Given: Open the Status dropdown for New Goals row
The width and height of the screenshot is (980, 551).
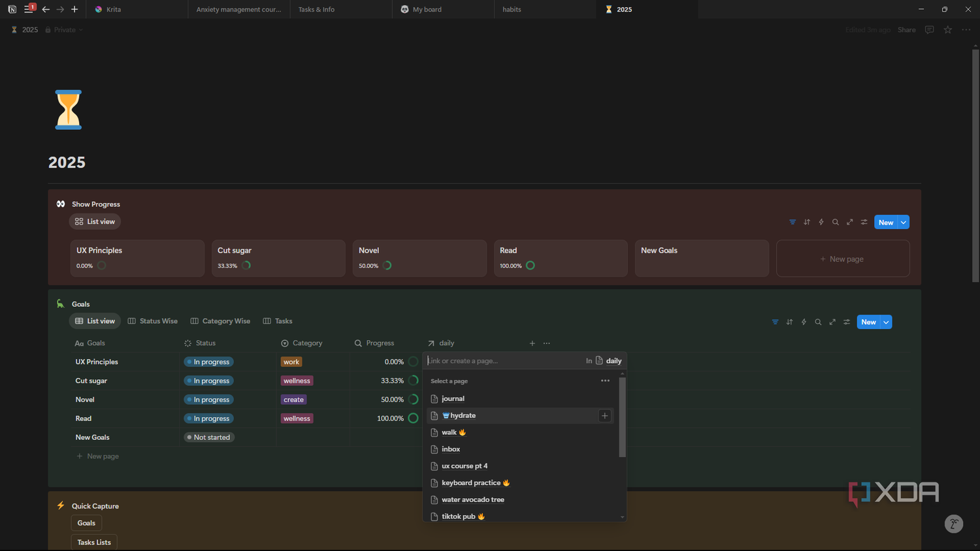Looking at the screenshot, I should 208,437.
